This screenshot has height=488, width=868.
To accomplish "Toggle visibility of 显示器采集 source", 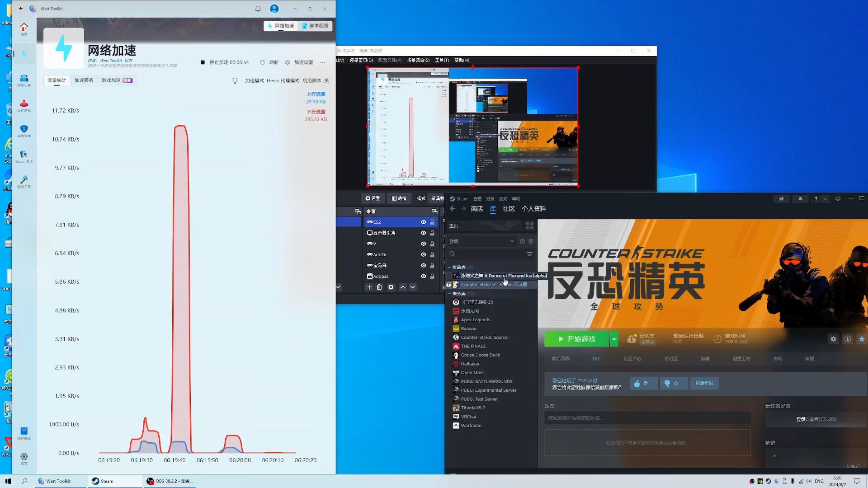I will tap(423, 233).
